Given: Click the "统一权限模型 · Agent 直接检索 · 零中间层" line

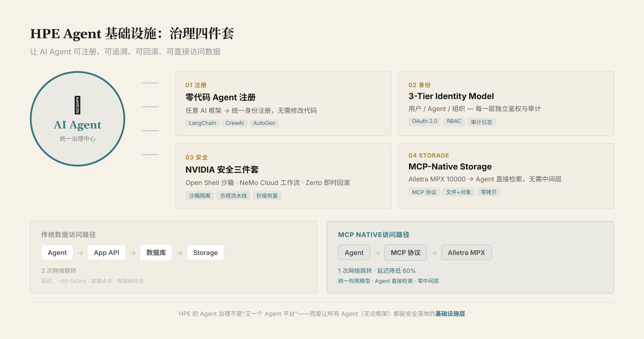Looking at the screenshot, I should [389, 281].
